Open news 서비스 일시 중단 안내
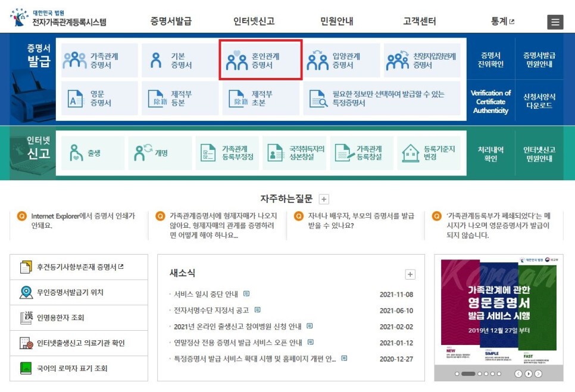 click(206, 294)
